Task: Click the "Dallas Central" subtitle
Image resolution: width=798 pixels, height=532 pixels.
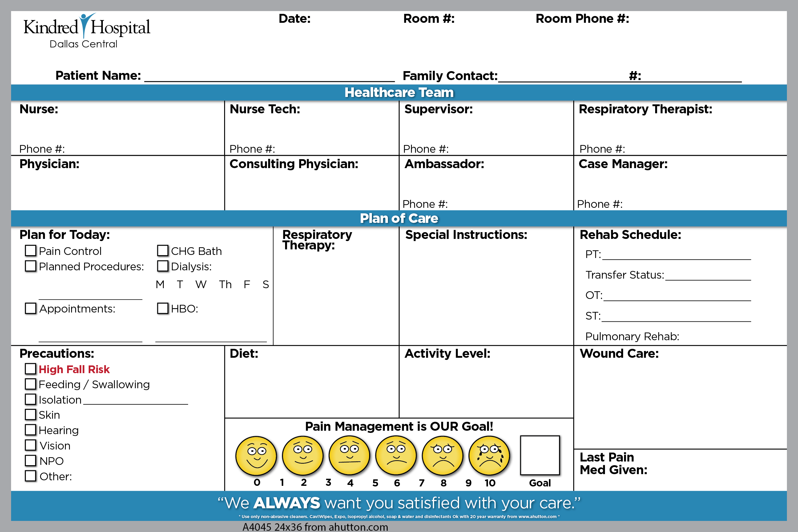Action: coord(83,44)
